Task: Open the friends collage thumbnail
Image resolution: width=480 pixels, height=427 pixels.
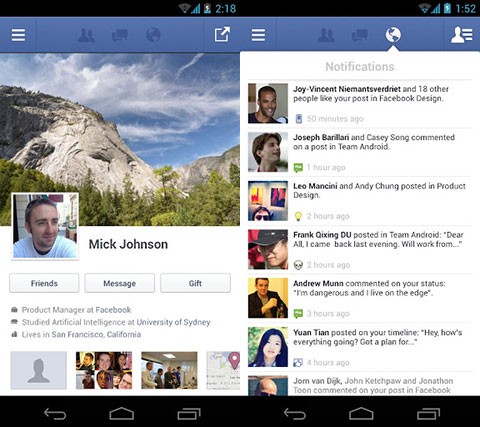Action: tap(104, 370)
